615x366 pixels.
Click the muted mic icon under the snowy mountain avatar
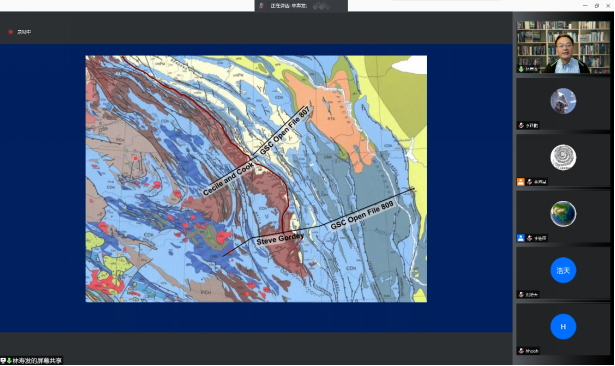coord(521,126)
